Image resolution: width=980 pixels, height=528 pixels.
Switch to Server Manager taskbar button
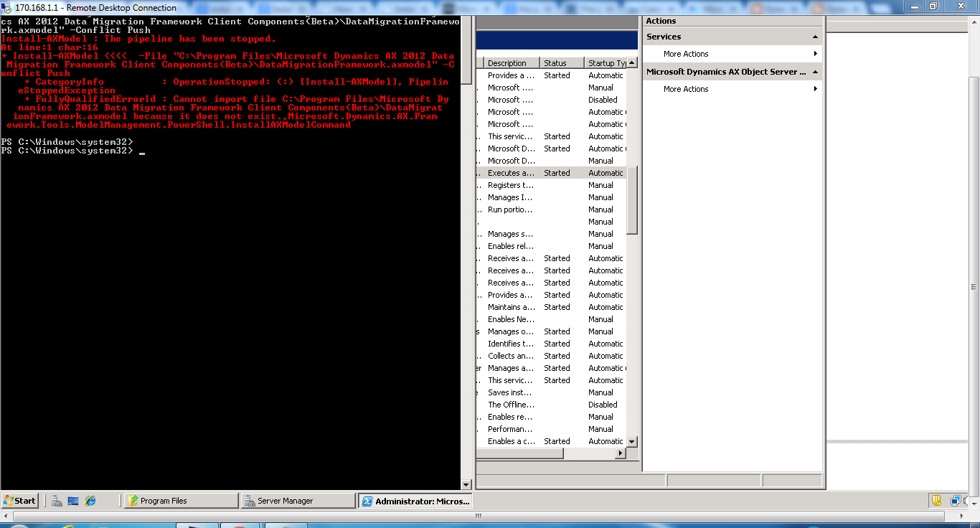[x=298, y=501]
